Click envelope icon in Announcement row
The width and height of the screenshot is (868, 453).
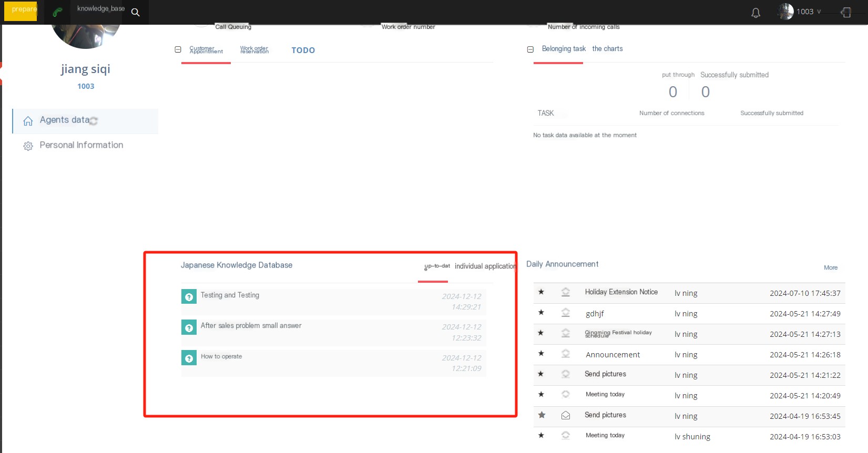tap(566, 353)
